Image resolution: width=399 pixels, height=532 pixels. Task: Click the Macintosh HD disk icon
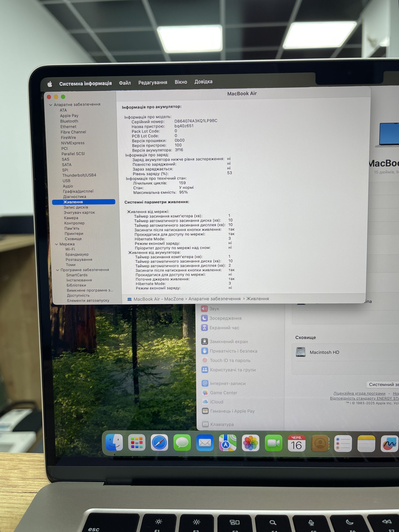pos(300,352)
